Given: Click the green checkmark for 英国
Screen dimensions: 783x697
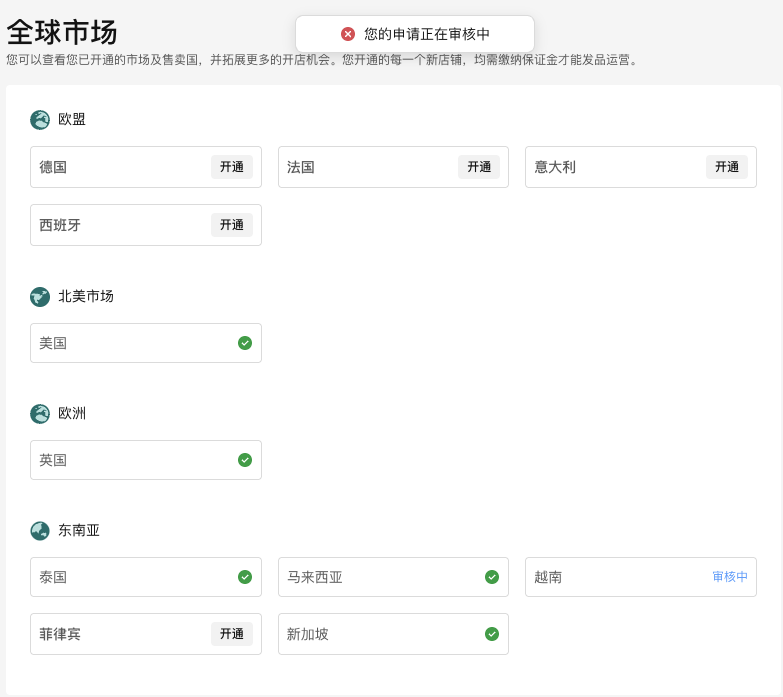Looking at the screenshot, I should point(245,460).
